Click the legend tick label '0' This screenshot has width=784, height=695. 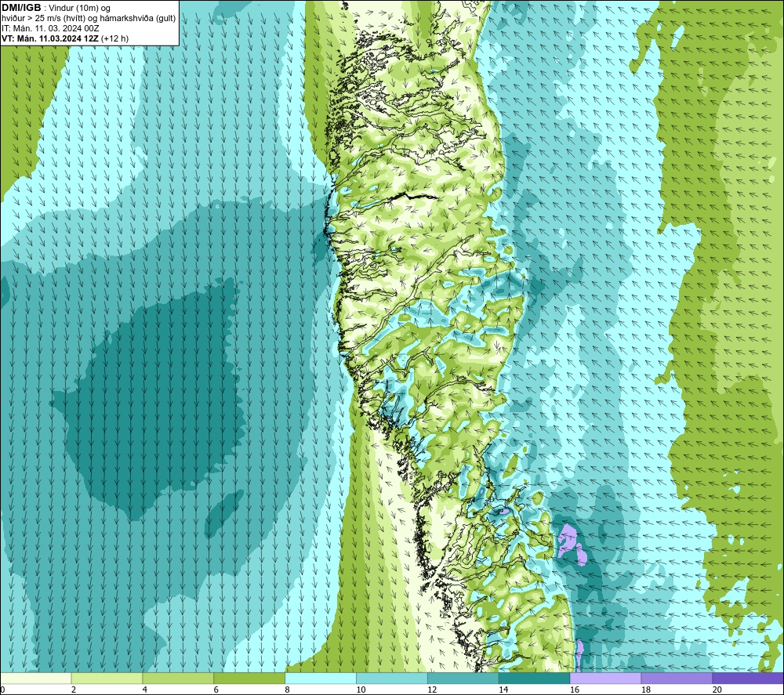coord(2,690)
